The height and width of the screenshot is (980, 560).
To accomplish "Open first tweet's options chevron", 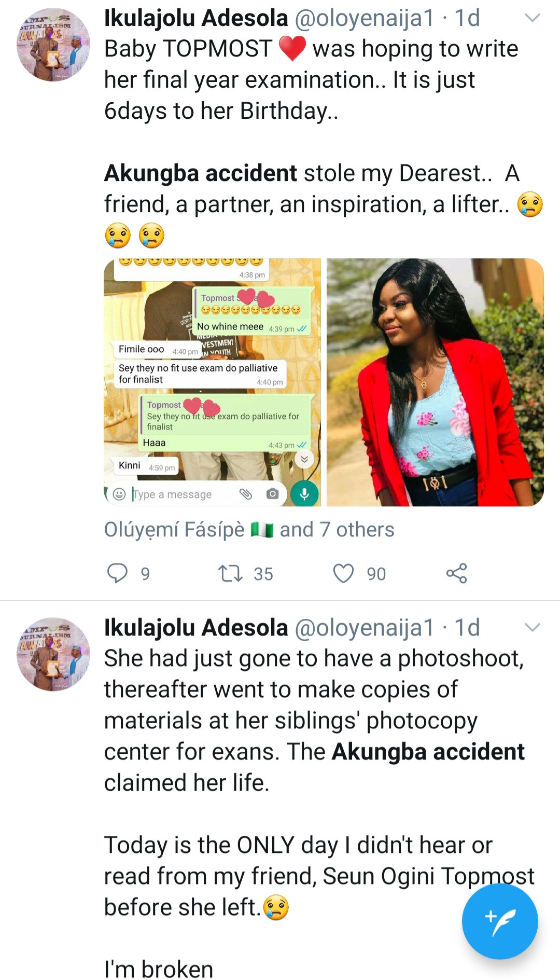I will [x=533, y=18].
